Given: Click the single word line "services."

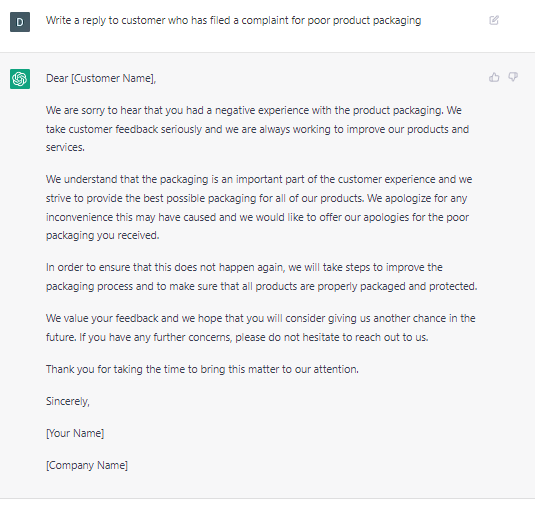Looking at the screenshot, I should (x=65, y=147).
